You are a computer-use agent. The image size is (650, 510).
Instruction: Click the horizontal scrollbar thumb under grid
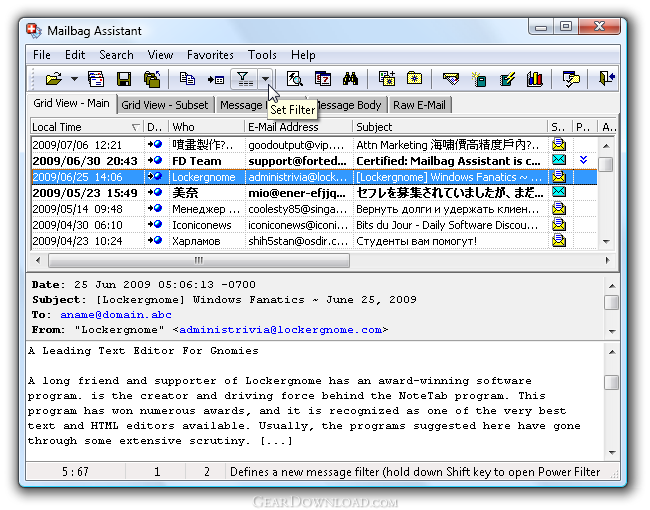(199, 260)
